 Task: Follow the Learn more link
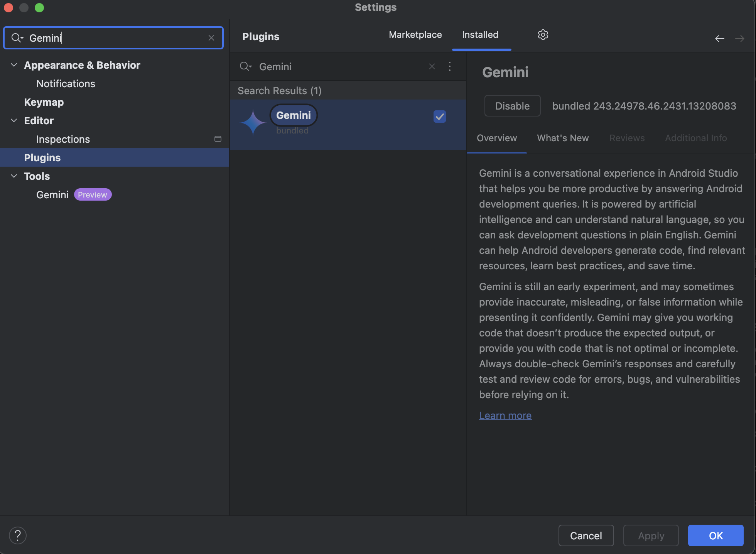coord(505,415)
